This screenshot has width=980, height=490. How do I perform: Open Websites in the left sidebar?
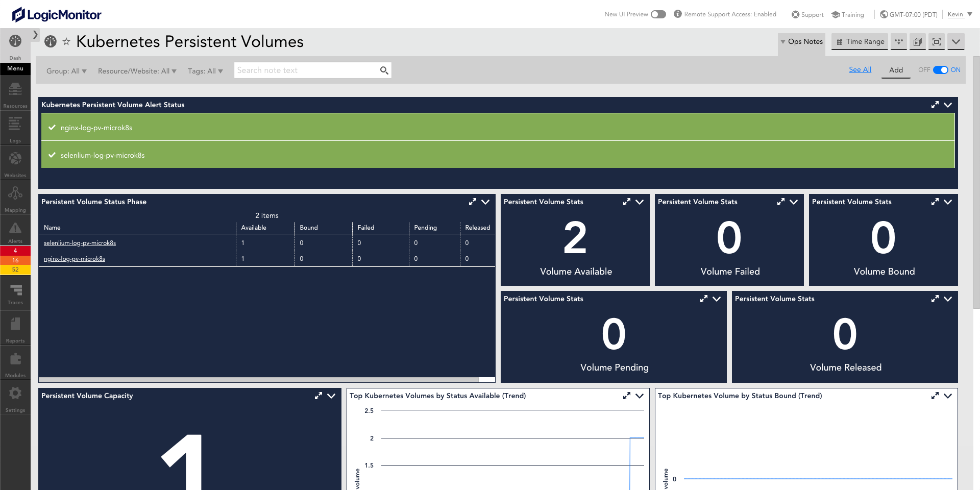(x=15, y=163)
